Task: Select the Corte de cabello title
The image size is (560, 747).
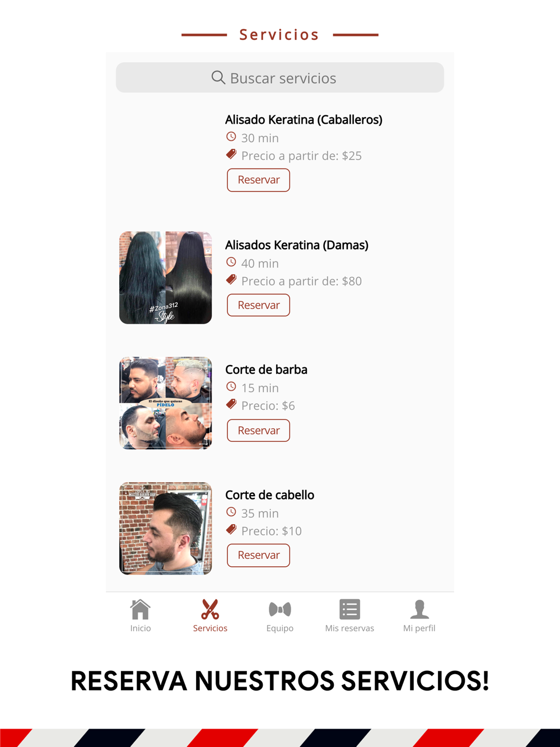Action: point(269,495)
